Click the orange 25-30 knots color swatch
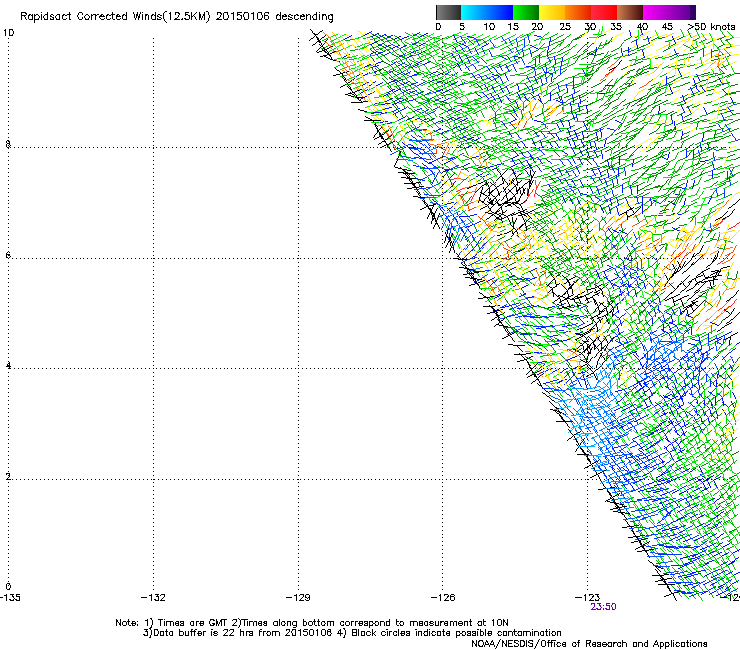Image resolution: width=740 pixels, height=650 pixels. (578, 12)
